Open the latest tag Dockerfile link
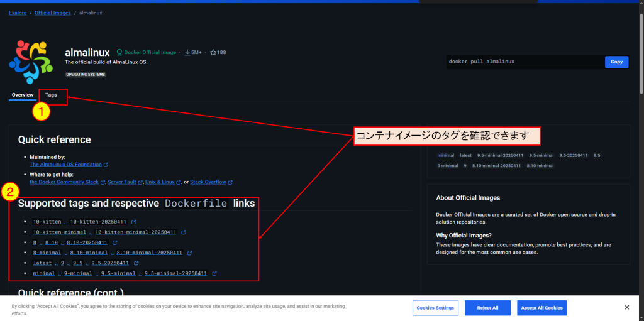Viewport: 644px width, 321px height. tap(43, 263)
